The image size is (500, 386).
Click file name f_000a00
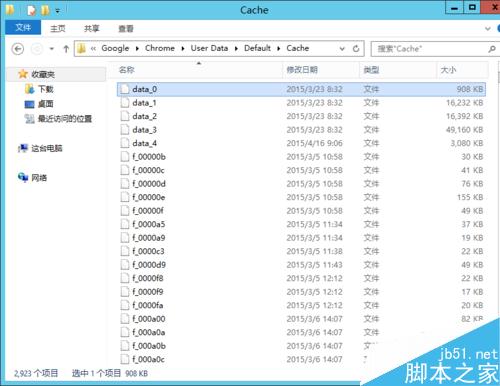[149, 319]
